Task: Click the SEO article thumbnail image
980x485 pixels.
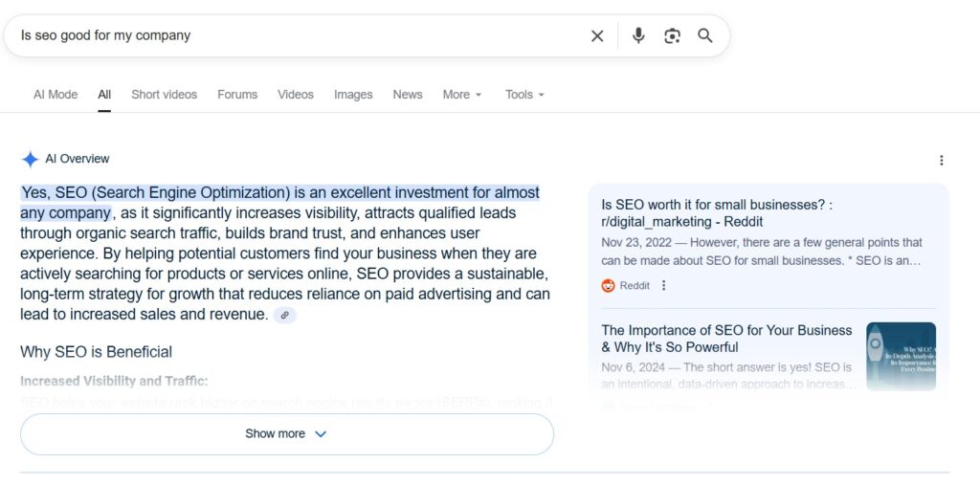Action: (901, 356)
